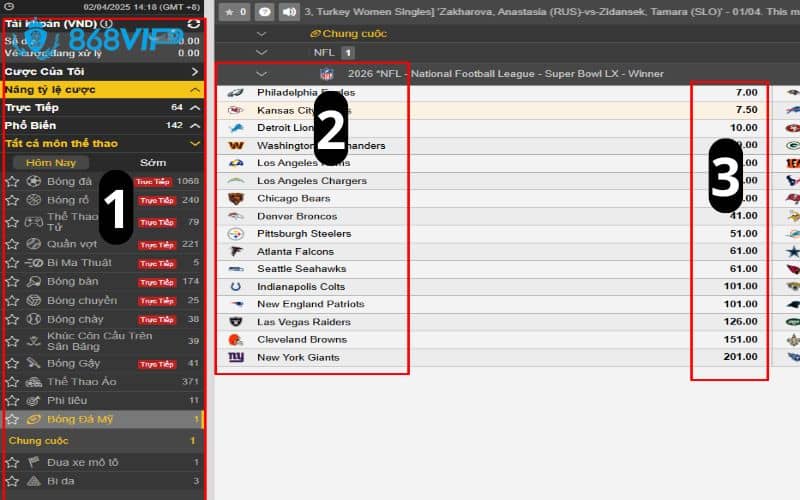Open Cược Của Tôi section arrow

(194, 72)
